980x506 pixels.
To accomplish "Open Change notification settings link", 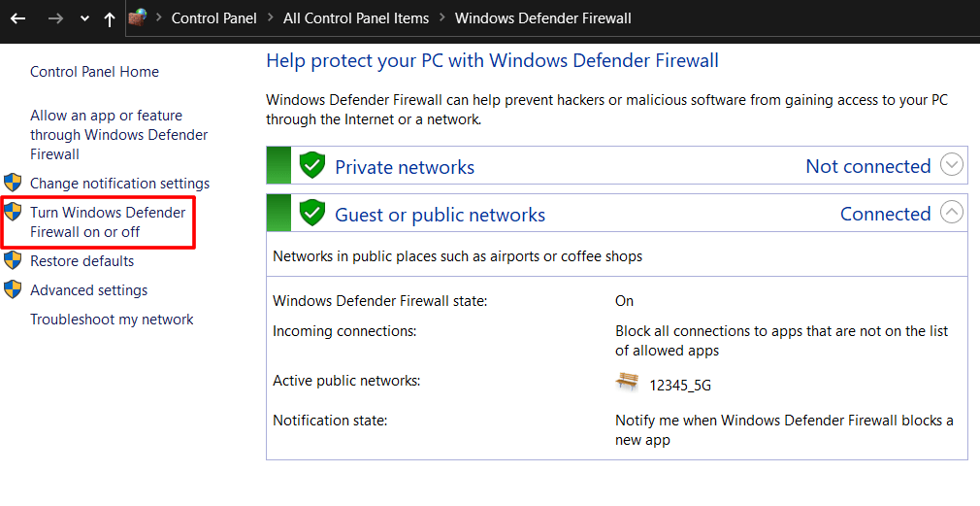I will point(119,184).
